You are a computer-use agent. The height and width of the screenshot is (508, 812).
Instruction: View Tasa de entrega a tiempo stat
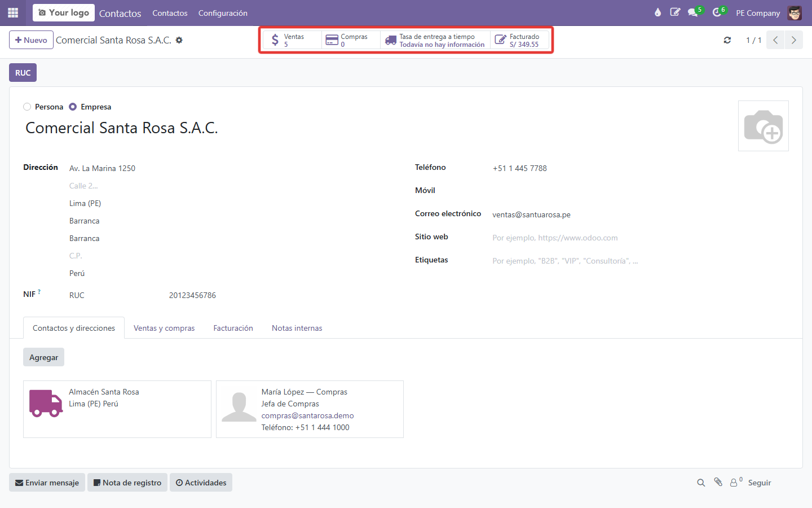click(x=435, y=40)
